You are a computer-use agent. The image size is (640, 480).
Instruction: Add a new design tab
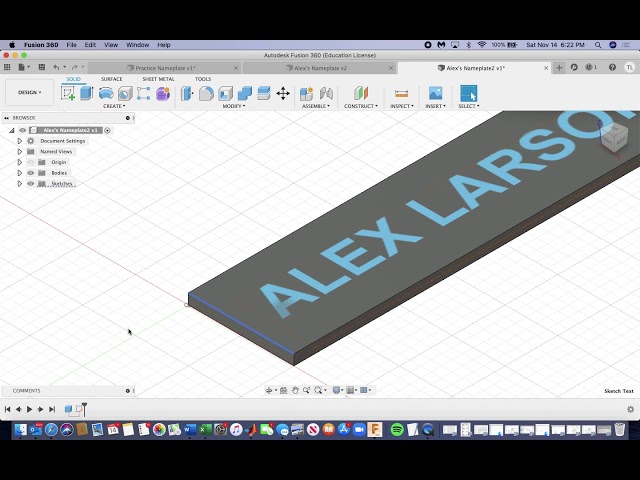[x=559, y=68]
